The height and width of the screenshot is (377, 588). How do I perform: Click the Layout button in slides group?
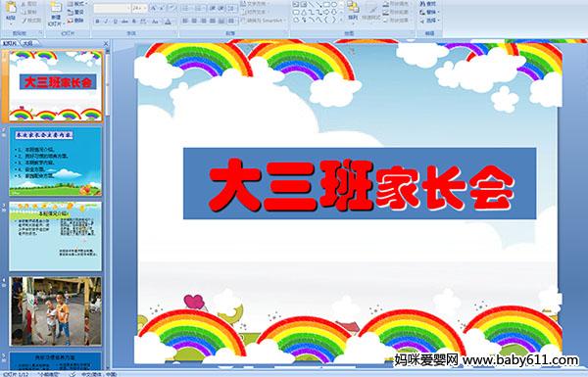(76, 4)
